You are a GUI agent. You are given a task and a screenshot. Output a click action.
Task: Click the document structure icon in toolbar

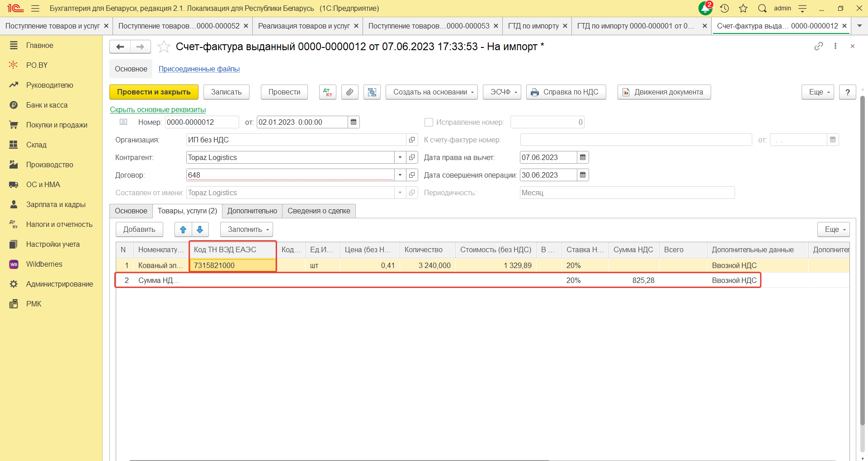[372, 92]
